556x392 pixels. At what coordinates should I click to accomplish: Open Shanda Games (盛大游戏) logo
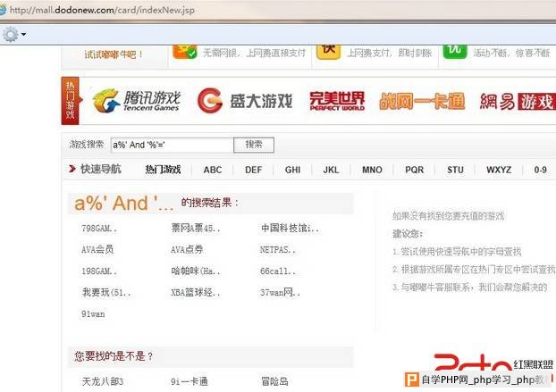tap(245, 101)
